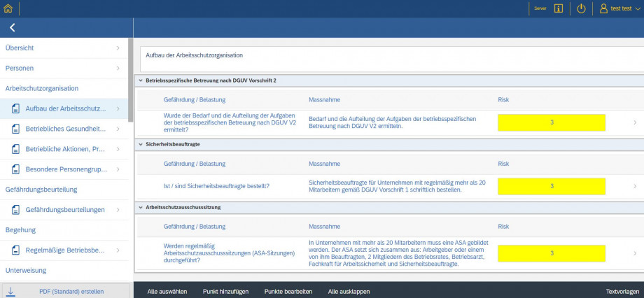Image resolution: width=644 pixels, height=298 pixels.
Task: Click the Server label in header
Action: click(540, 8)
